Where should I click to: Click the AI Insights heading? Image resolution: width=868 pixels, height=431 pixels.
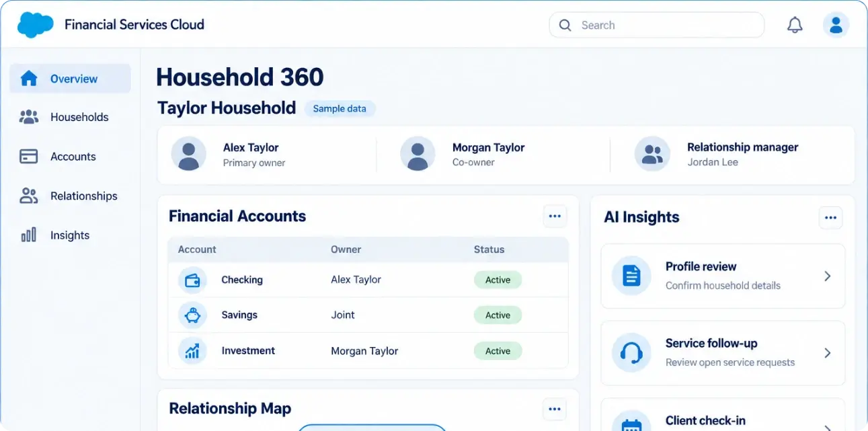641,217
